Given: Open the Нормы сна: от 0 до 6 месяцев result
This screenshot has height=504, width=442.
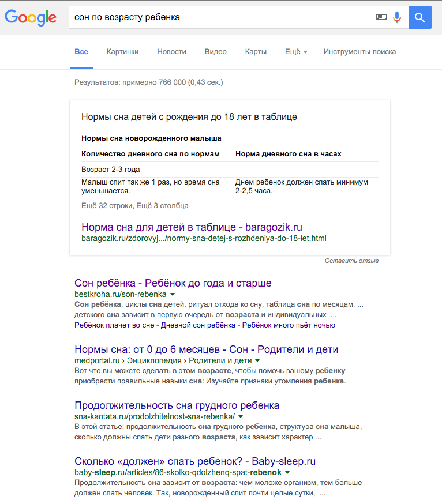Looking at the screenshot, I should pyautogui.click(x=207, y=349).
